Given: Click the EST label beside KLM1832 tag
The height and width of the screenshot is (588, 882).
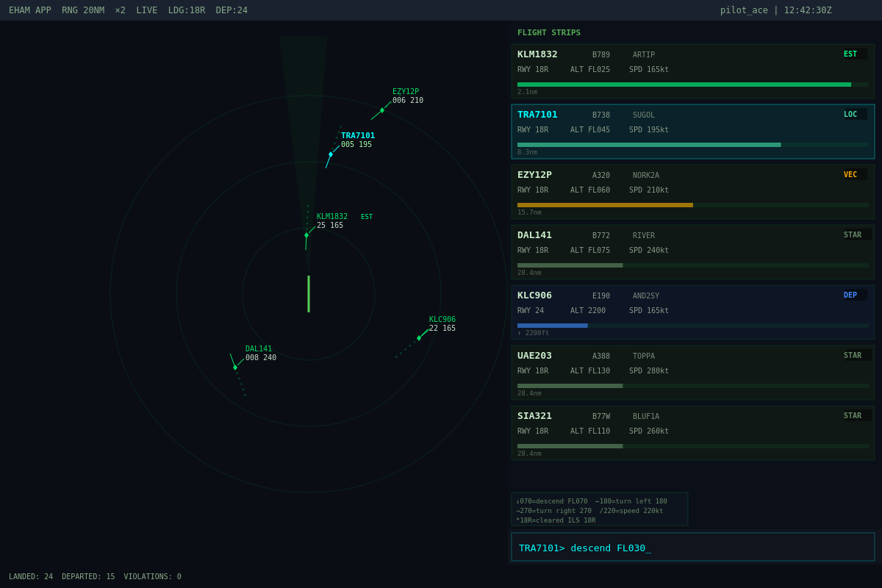Looking at the screenshot, I should (367, 217).
